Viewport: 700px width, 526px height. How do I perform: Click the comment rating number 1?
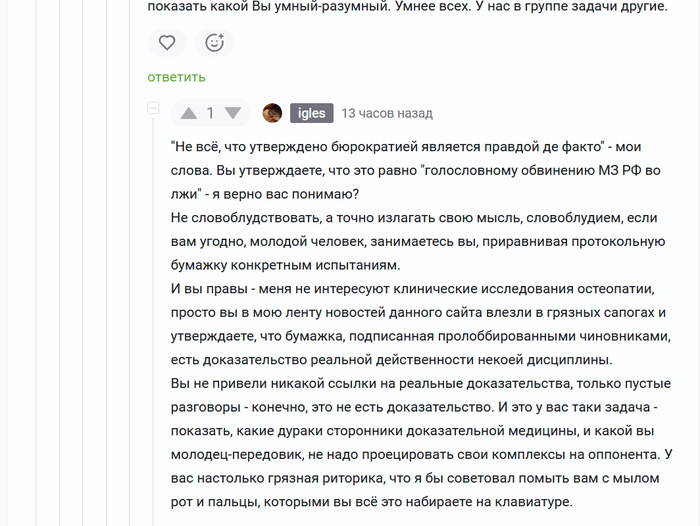click(210, 113)
